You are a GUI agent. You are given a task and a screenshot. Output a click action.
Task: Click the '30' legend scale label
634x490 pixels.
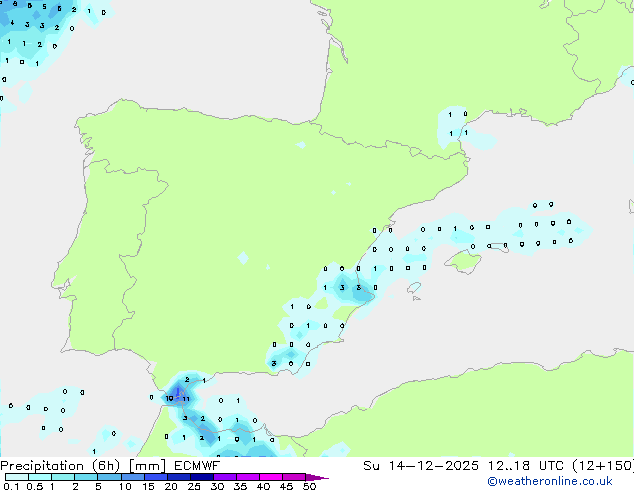tap(218, 486)
